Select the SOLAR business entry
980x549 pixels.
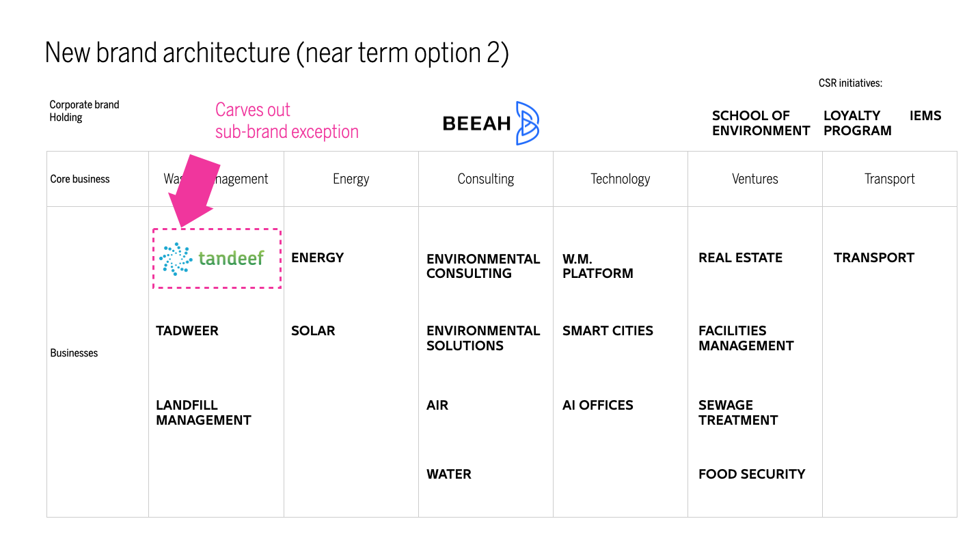[x=313, y=331]
